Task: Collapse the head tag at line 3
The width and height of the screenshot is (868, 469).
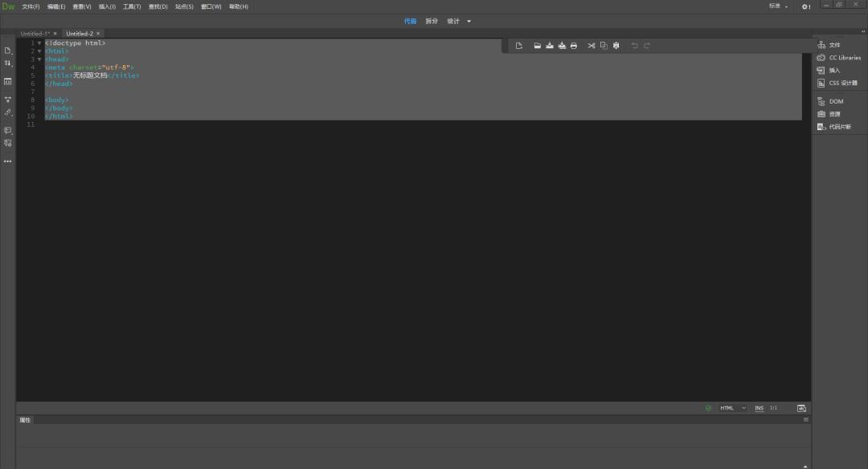Action: [x=39, y=59]
